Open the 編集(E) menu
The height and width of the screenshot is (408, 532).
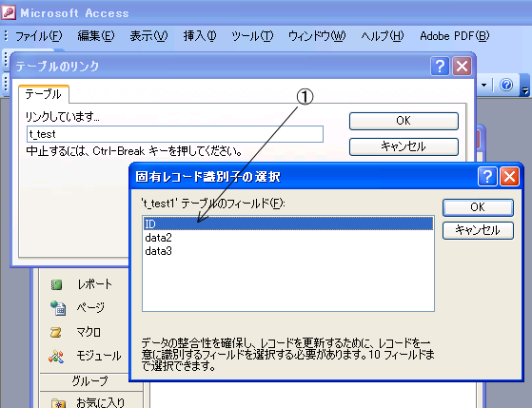(x=96, y=36)
